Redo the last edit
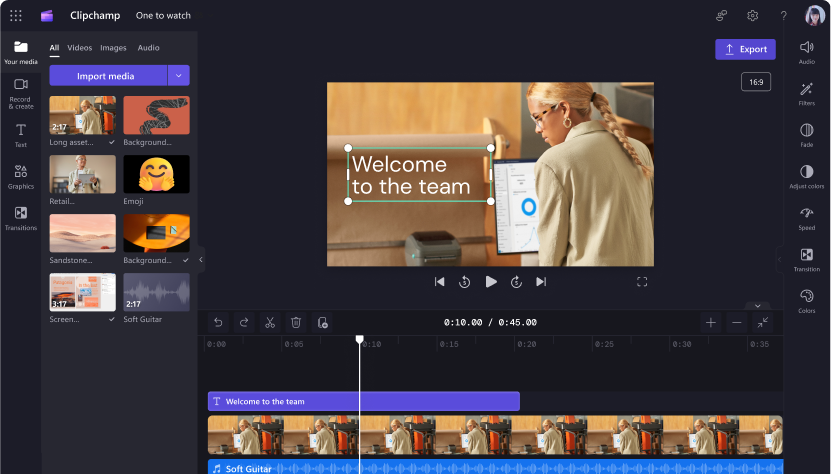This screenshot has width=831, height=474. [x=244, y=322]
